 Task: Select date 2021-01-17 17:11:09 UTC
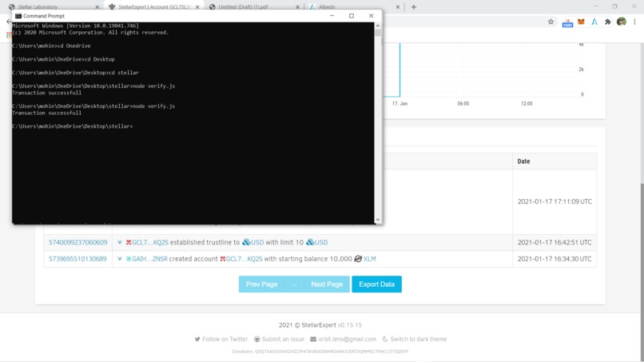click(555, 201)
